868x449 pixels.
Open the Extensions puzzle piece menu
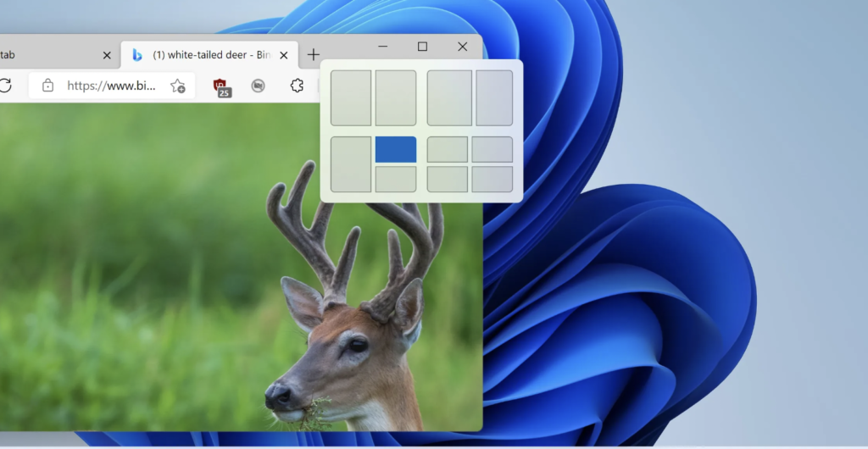297,86
